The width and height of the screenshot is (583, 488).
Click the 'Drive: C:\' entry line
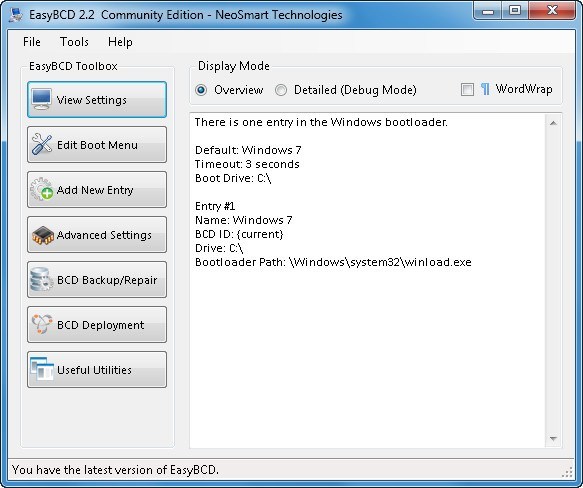(219, 248)
